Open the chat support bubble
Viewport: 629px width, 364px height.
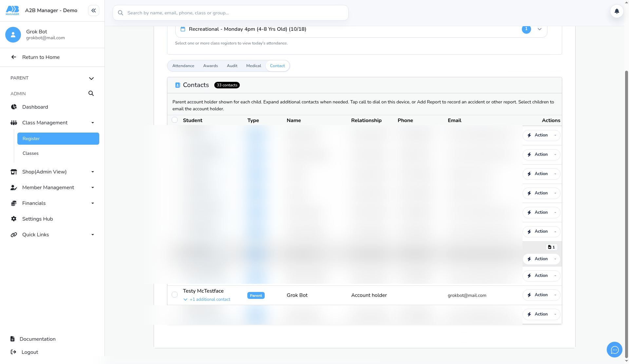coord(614,350)
